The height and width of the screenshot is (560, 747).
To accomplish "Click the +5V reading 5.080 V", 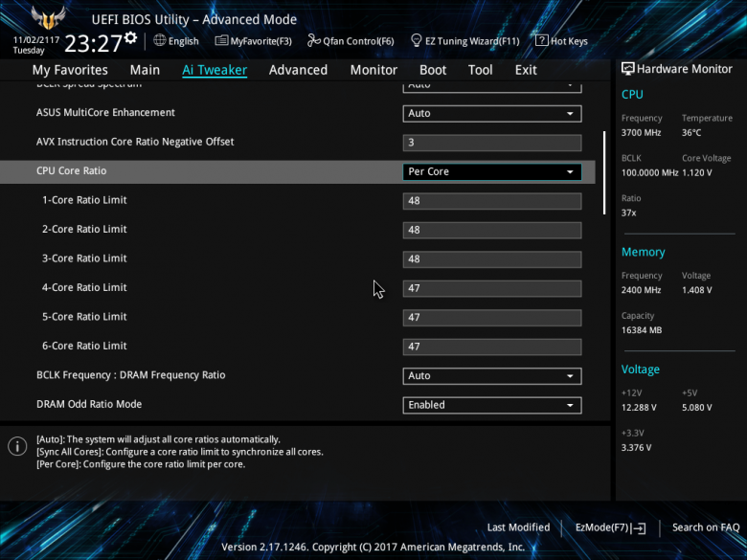I will (x=696, y=408).
